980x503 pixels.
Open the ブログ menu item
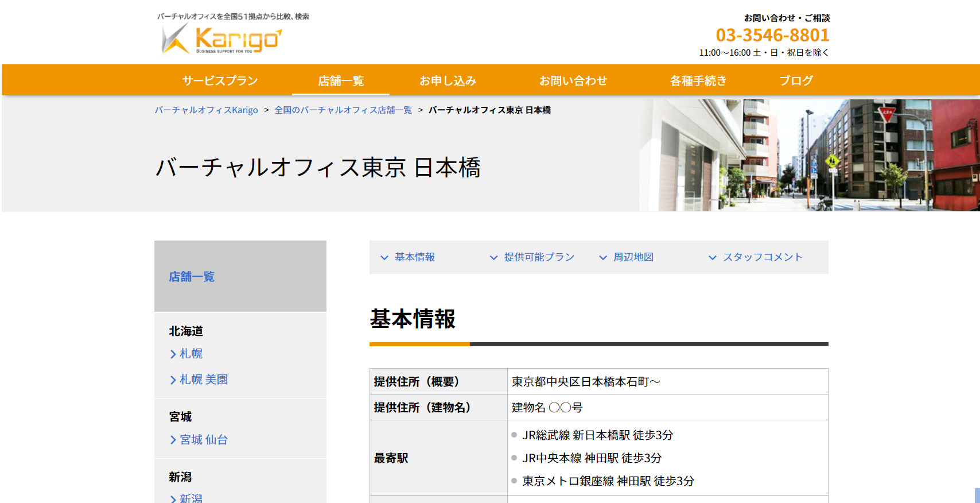pos(796,80)
